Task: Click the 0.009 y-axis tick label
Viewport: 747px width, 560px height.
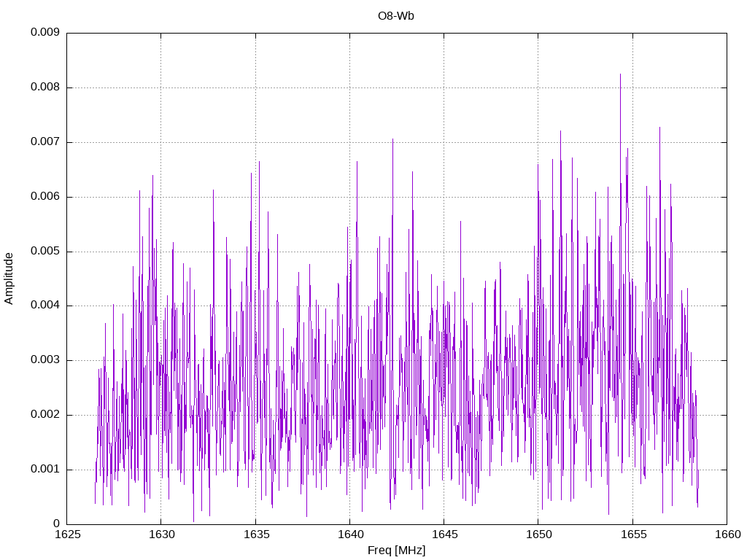Action: click(44, 33)
